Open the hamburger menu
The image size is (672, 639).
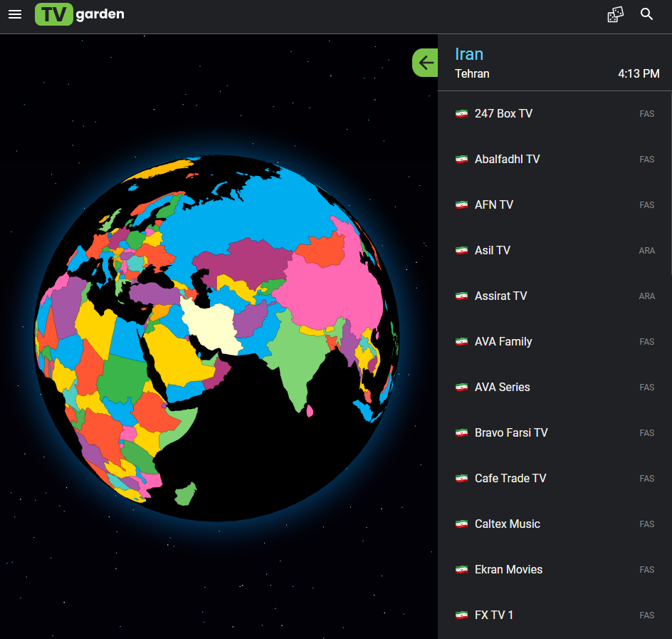coord(15,14)
